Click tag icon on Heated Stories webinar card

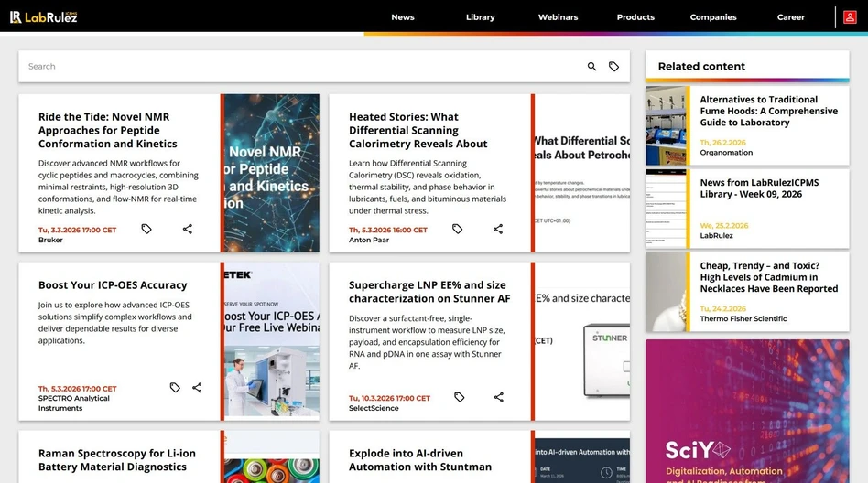pyautogui.click(x=457, y=229)
